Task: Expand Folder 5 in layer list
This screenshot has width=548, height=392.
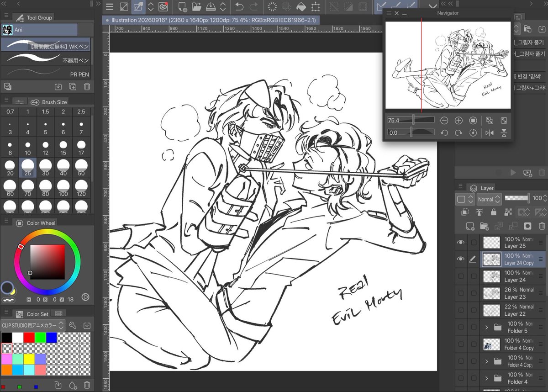Action: click(486, 327)
